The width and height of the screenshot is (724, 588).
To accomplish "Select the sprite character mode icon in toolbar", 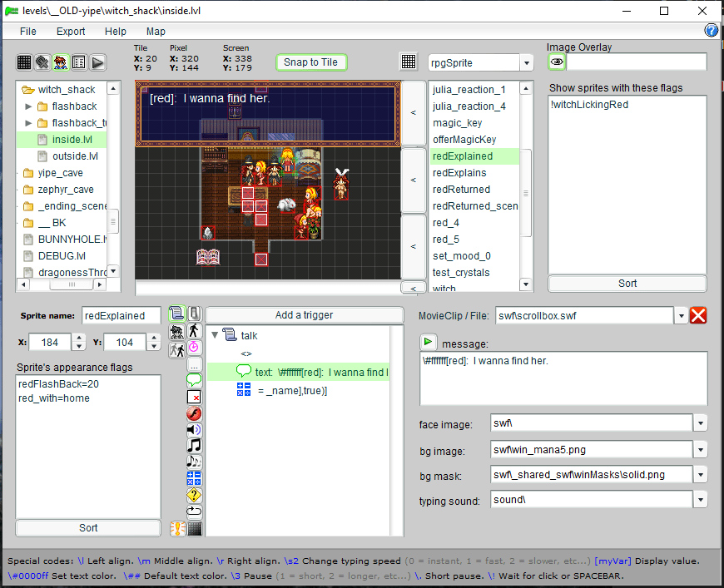I will coord(61,62).
